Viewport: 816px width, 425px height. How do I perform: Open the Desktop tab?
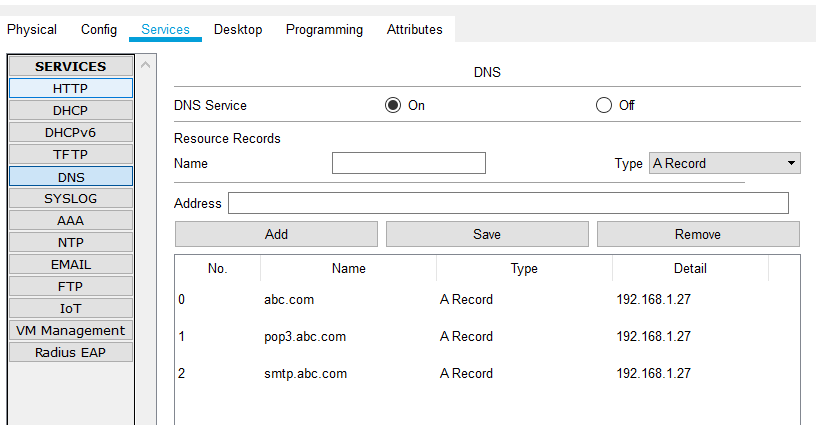[238, 30]
